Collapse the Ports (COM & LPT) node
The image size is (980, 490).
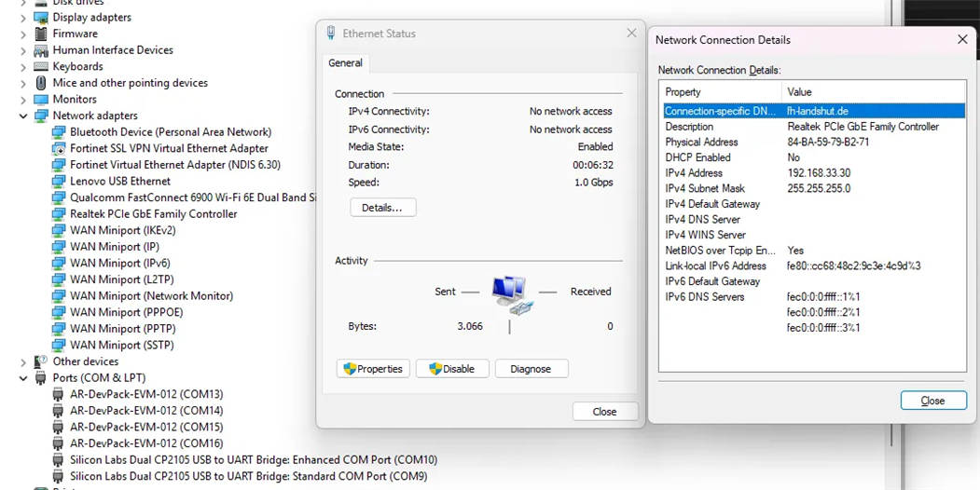click(x=23, y=378)
